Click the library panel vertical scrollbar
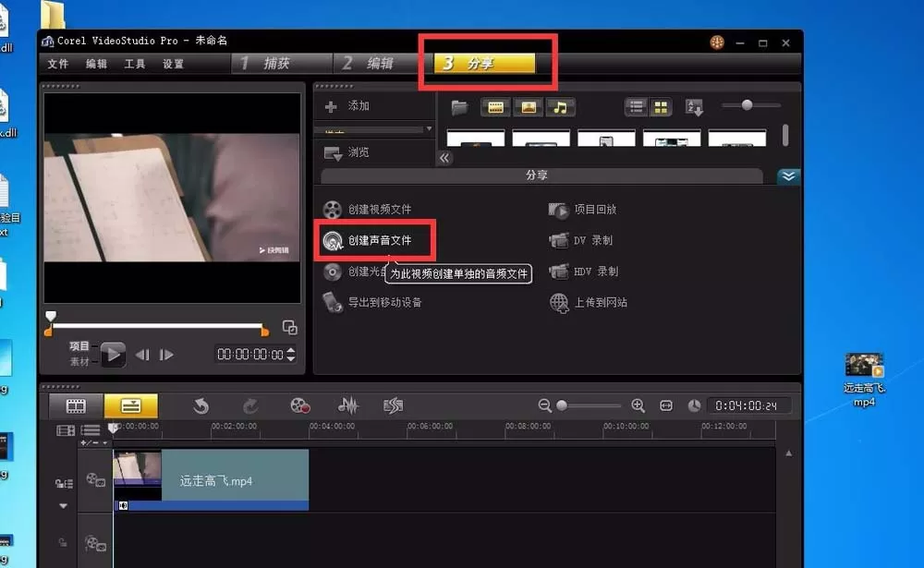Image resolution: width=924 pixels, height=568 pixels. click(785, 135)
